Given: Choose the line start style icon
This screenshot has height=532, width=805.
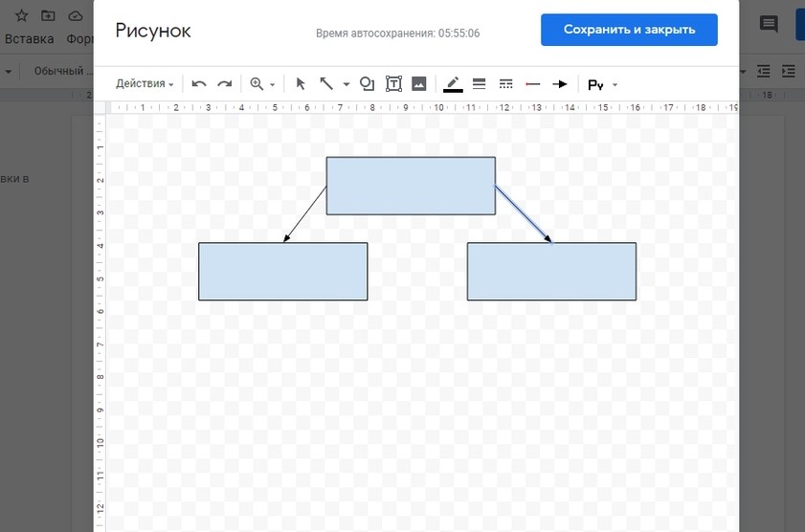Looking at the screenshot, I should click(533, 84).
